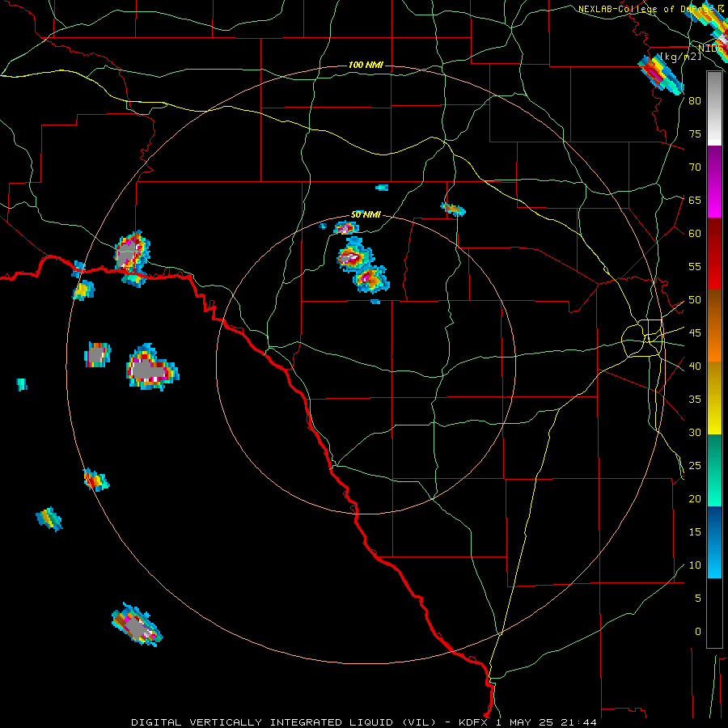Screen dimensions: 728x728
Task: Click the [kg/m2] units label
Action: click(681, 56)
